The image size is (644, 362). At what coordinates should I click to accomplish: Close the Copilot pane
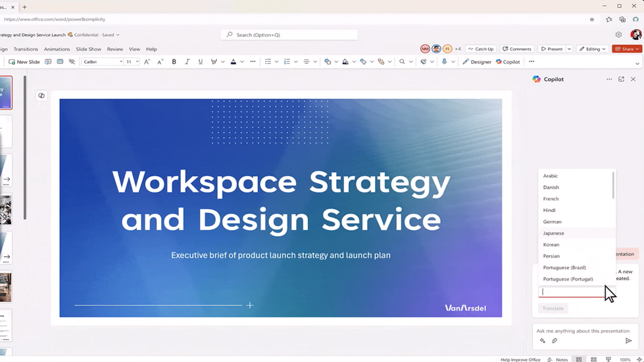pos(633,79)
